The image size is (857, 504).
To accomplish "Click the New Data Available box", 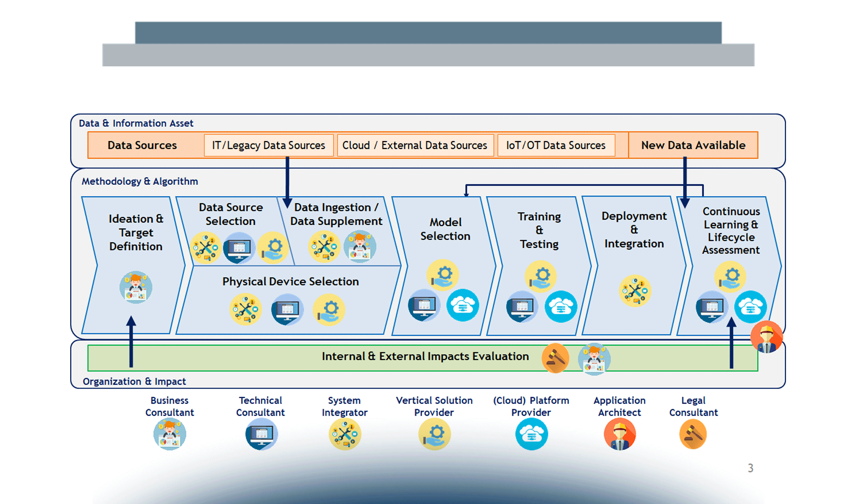I will click(693, 145).
